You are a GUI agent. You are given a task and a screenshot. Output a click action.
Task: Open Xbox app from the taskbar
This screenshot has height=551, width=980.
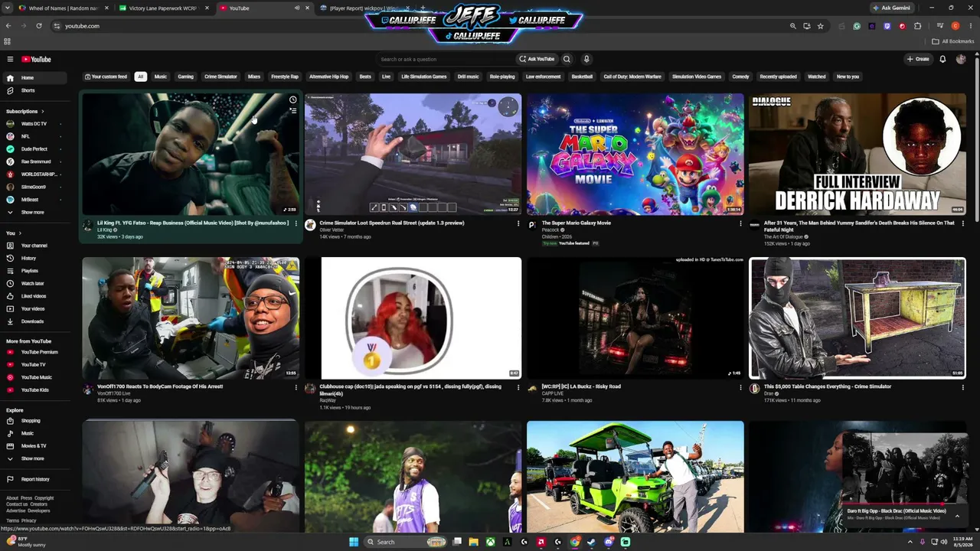coord(490,542)
